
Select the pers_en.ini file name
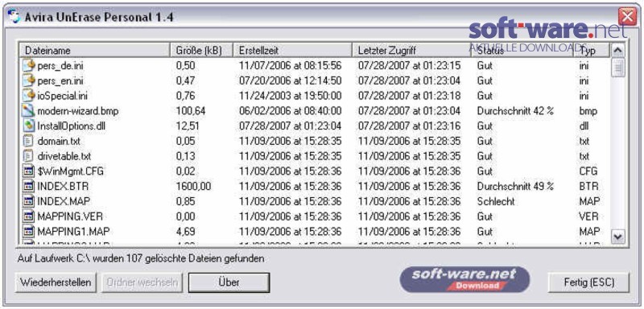pos(60,80)
